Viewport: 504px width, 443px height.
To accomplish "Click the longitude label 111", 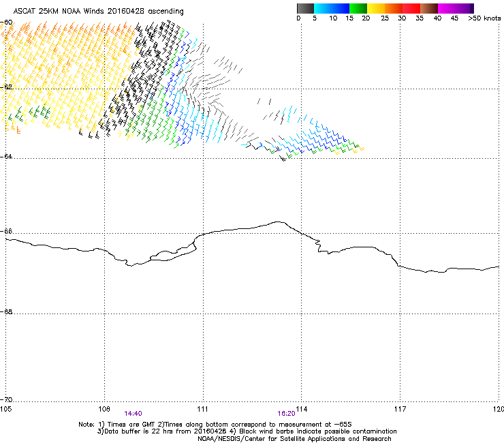I will pyautogui.click(x=202, y=409).
